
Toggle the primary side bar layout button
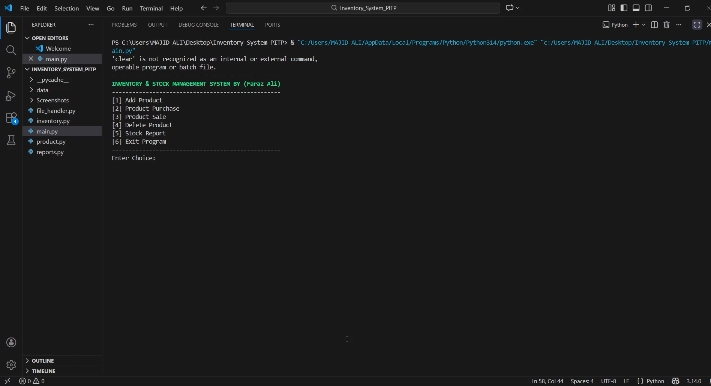(624, 8)
